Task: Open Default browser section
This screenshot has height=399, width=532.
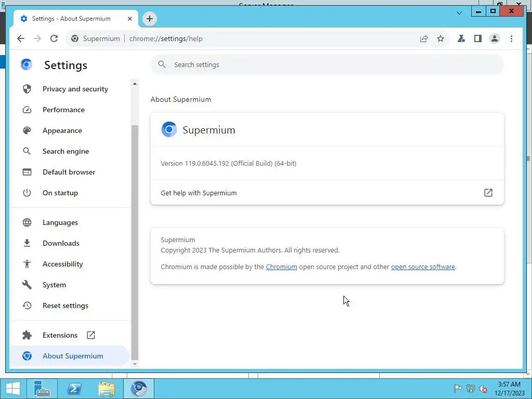Action: (70, 172)
